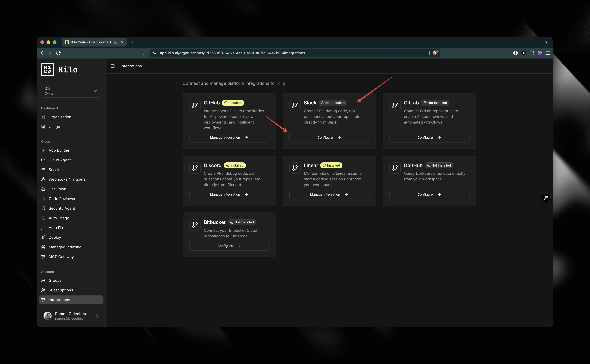Screen dimensions: 590x364
Task: Open Usage in the sidebar
Action: coord(71,127)
